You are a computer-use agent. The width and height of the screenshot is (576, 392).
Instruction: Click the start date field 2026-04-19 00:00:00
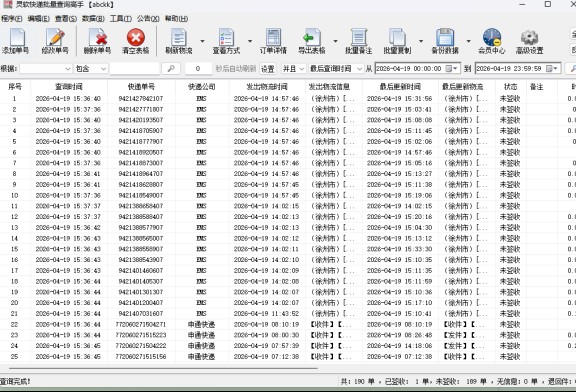[417, 68]
